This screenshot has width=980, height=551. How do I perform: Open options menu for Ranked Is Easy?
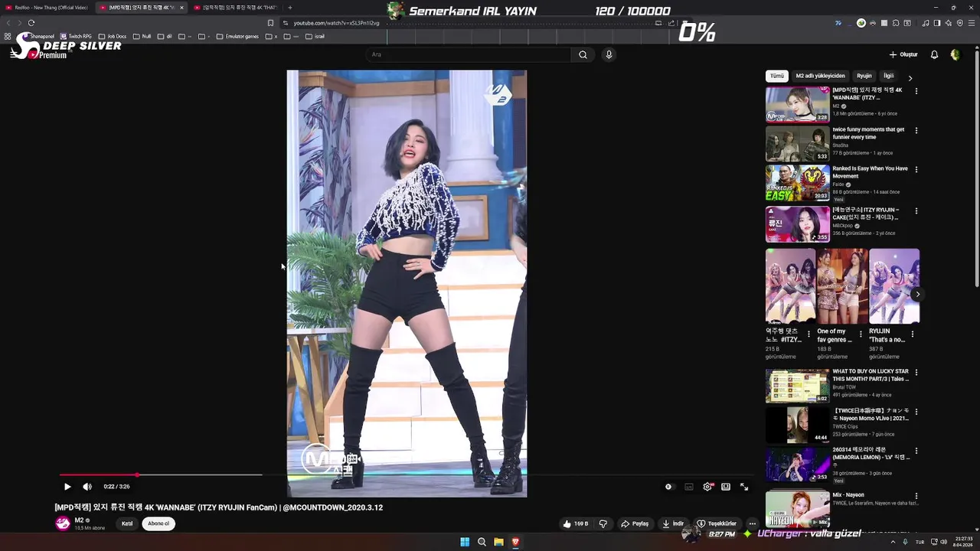[x=916, y=170]
